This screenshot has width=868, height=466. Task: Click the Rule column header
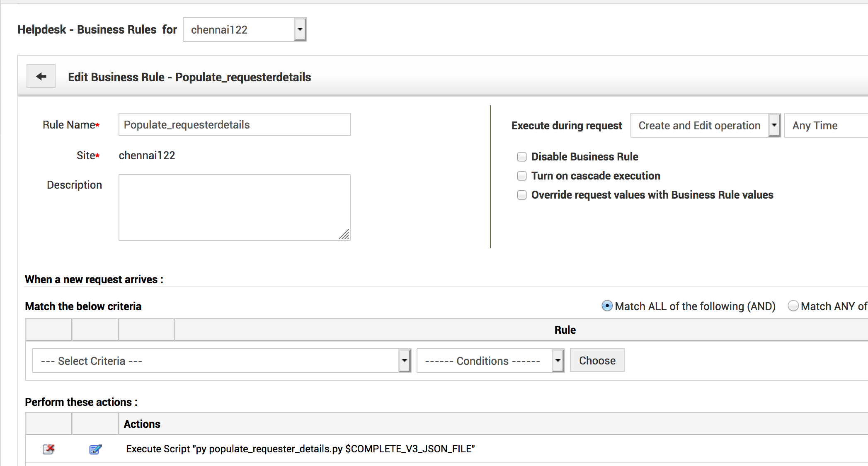[565, 330]
